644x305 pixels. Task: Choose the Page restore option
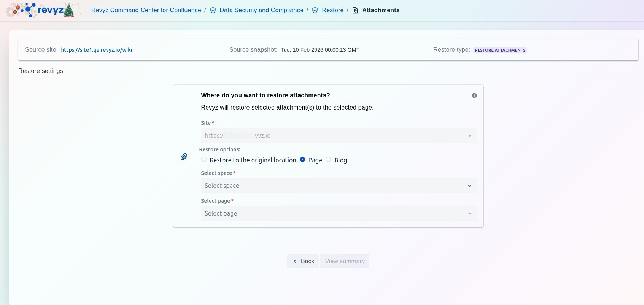tap(302, 160)
